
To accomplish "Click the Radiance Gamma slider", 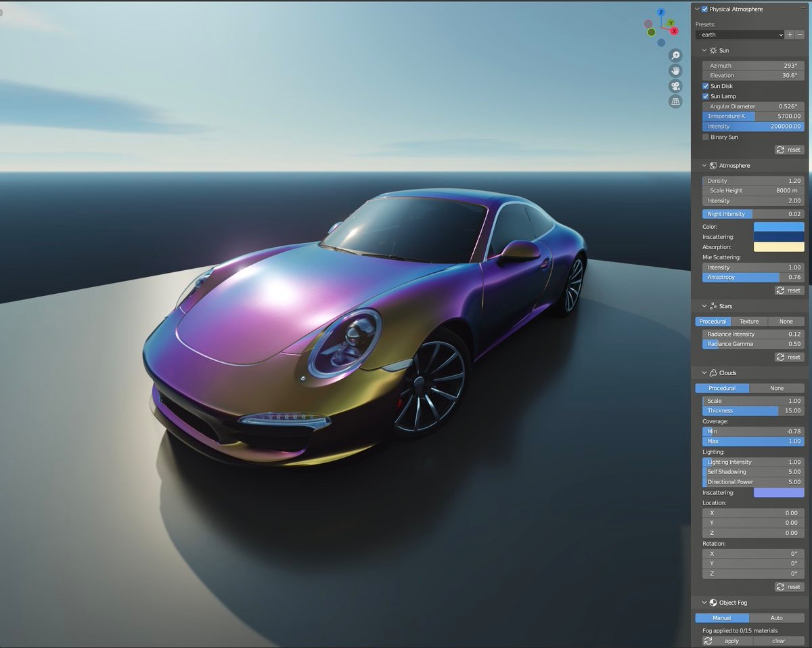I will click(x=753, y=344).
